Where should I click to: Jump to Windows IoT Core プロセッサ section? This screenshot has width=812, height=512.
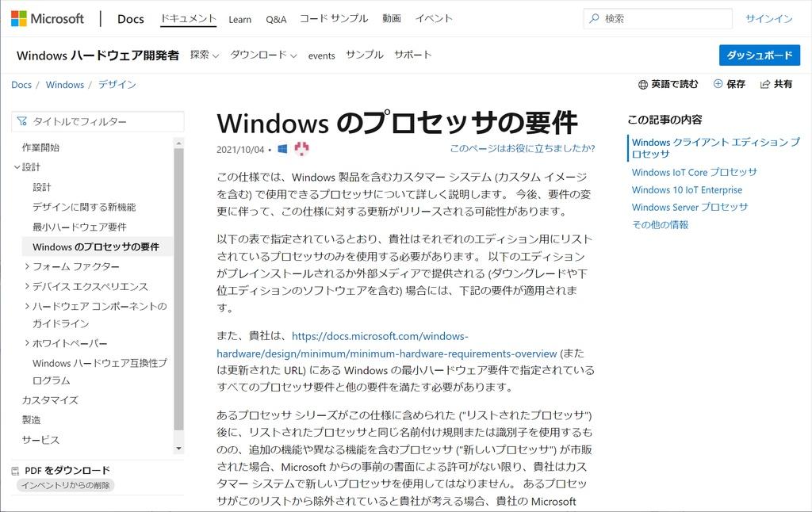[694, 173]
